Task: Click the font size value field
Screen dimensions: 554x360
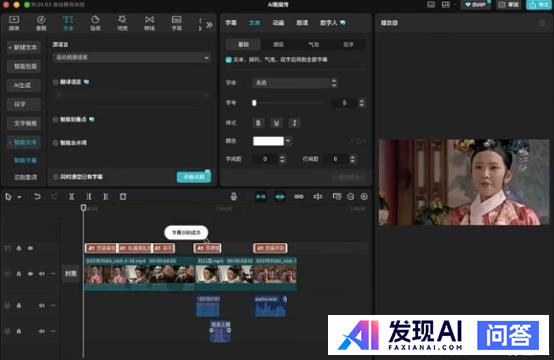Action: (344, 103)
